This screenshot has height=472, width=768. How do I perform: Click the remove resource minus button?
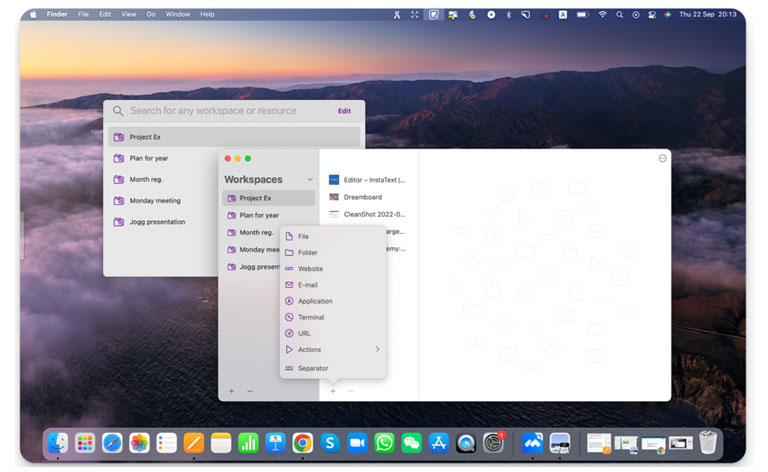click(x=351, y=391)
